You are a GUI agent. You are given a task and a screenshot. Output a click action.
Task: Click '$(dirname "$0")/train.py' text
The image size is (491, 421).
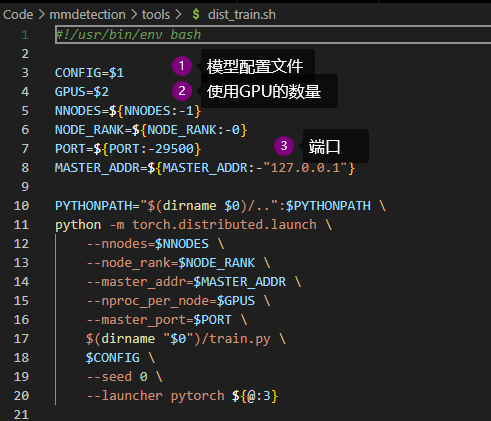[x=178, y=339]
